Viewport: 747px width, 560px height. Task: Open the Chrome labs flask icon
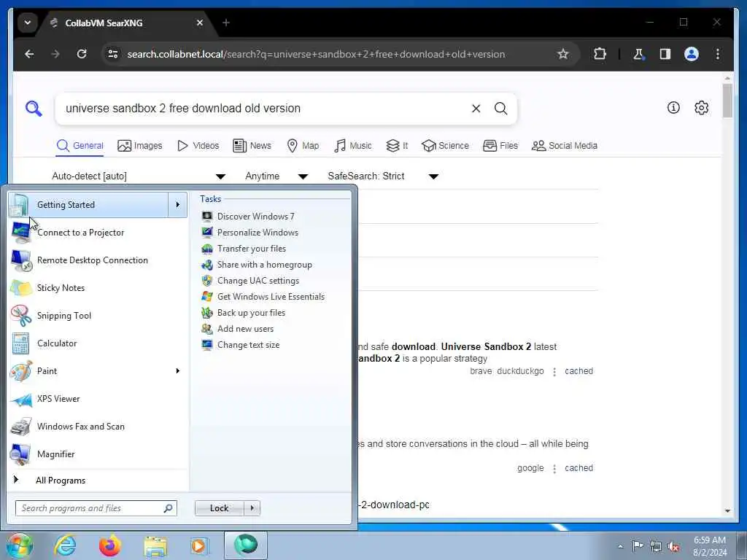coord(638,54)
